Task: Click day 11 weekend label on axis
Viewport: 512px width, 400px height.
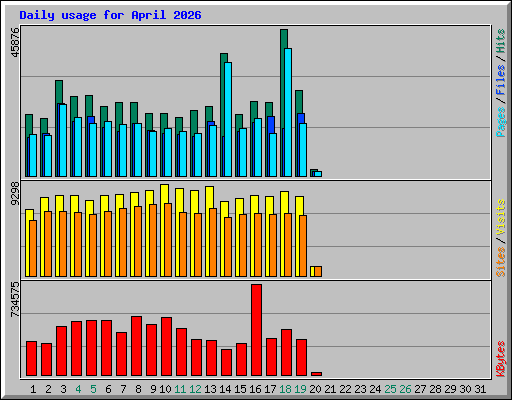Action: click(x=180, y=389)
